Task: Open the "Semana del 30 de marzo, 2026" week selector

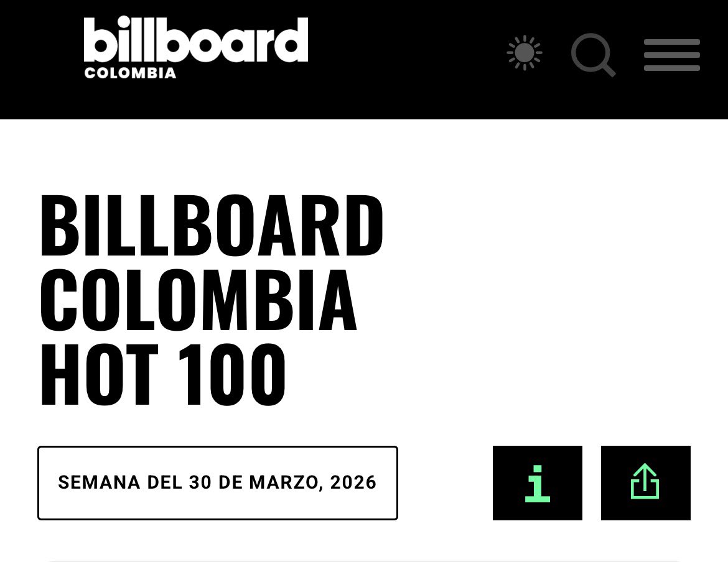Action: pyautogui.click(x=217, y=483)
